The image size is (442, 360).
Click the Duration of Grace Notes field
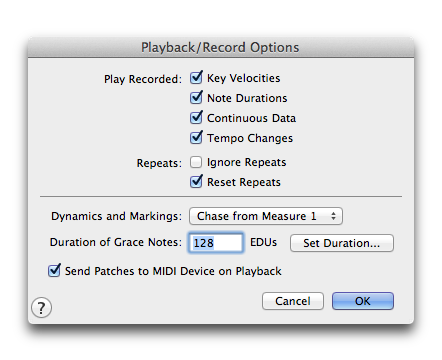pyautogui.click(x=216, y=243)
